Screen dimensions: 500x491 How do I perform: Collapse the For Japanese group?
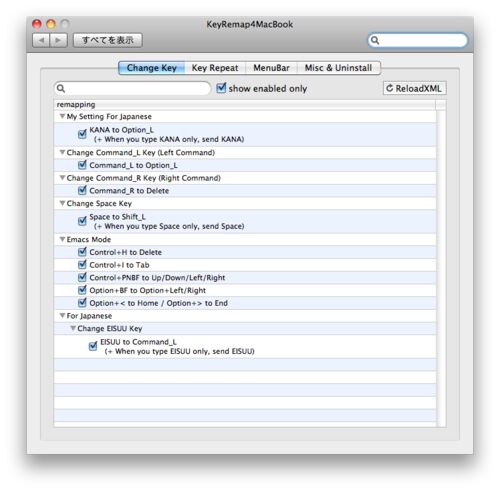point(62,315)
